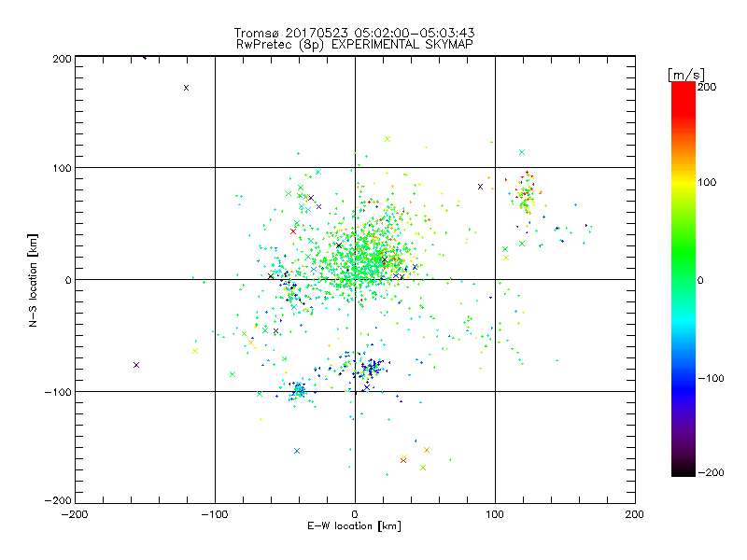Click the 'N-S location [km]' axis label
The width and height of the screenshot is (747, 560).
[33, 280]
